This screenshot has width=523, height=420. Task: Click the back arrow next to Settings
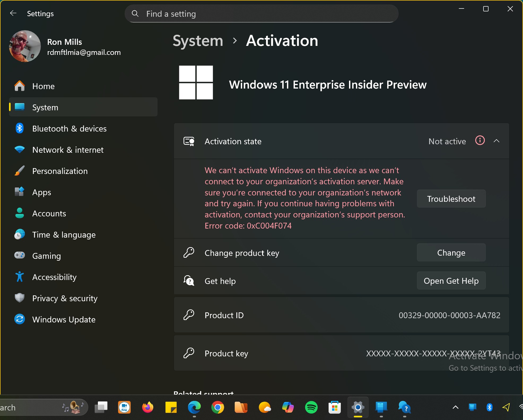[13, 13]
